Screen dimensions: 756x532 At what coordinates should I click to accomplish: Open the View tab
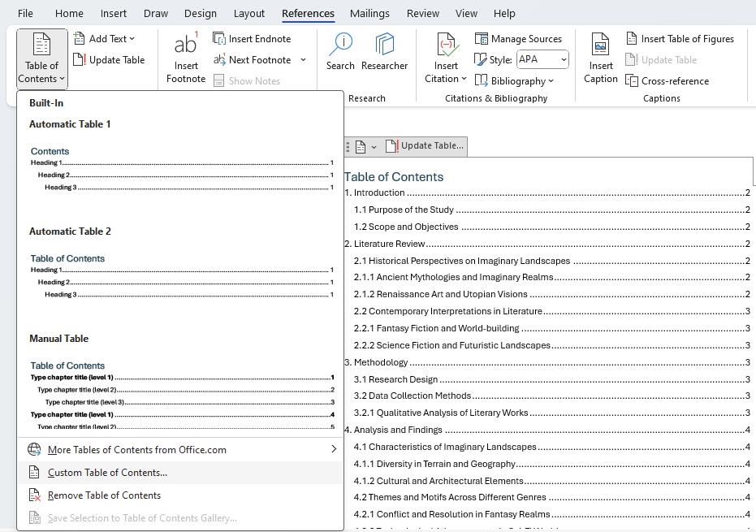pos(466,14)
